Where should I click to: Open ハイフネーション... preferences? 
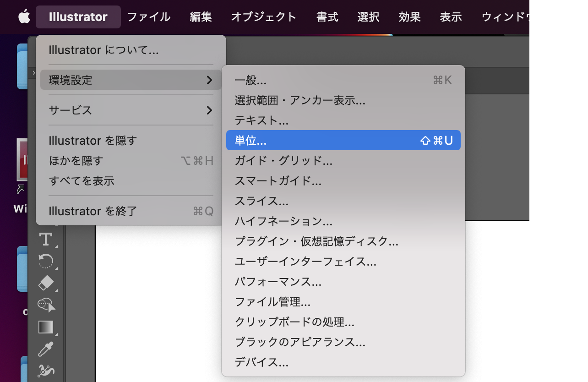pos(343,221)
